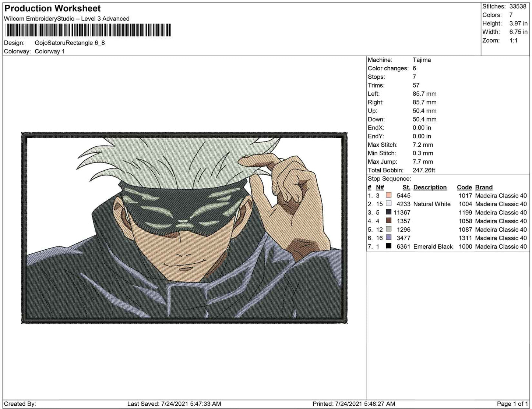Viewport: 532px width, 409px height.
Task: Click the 'Wilcom EmbroideryStudio – Level 3 Advanced' line
Action: [x=67, y=19]
